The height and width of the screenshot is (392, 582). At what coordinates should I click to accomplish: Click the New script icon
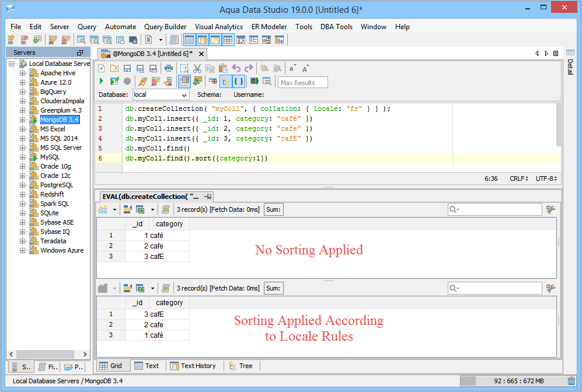pyautogui.click(x=102, y=68)
